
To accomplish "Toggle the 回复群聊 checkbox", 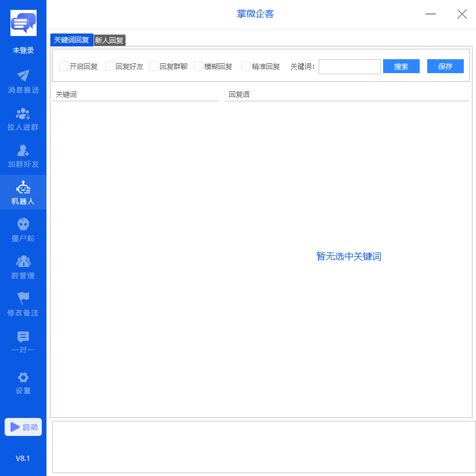I will coord(154,66).
